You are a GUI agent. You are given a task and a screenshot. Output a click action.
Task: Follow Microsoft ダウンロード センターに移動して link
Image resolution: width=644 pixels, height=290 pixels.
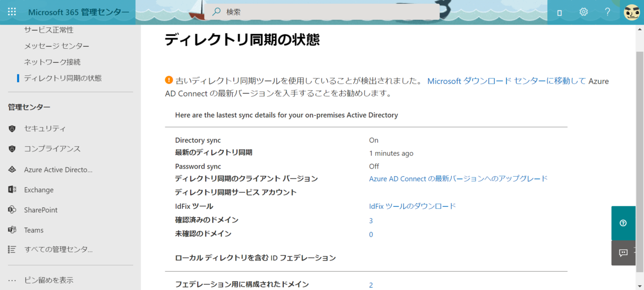point(507,81)
